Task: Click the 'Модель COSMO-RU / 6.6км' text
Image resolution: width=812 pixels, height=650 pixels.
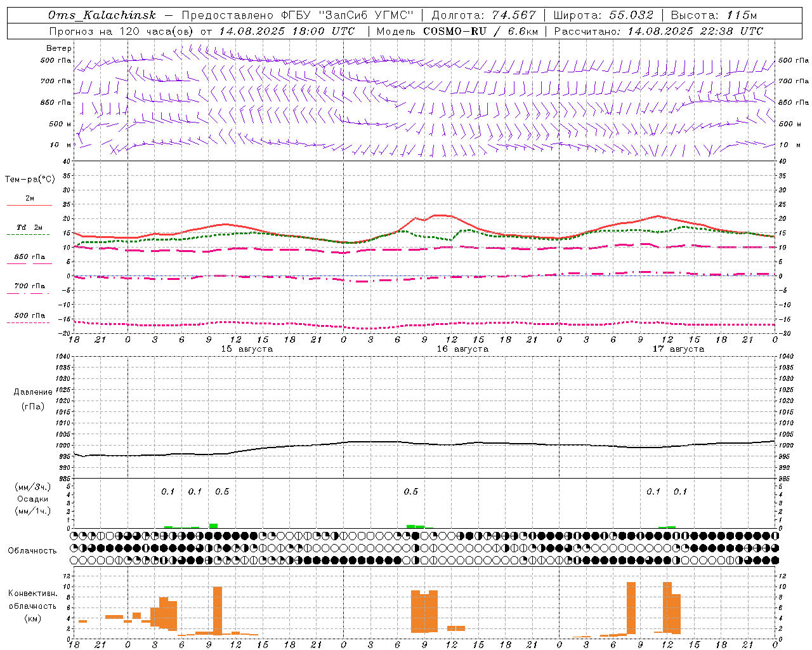Action: click(457, 31)
